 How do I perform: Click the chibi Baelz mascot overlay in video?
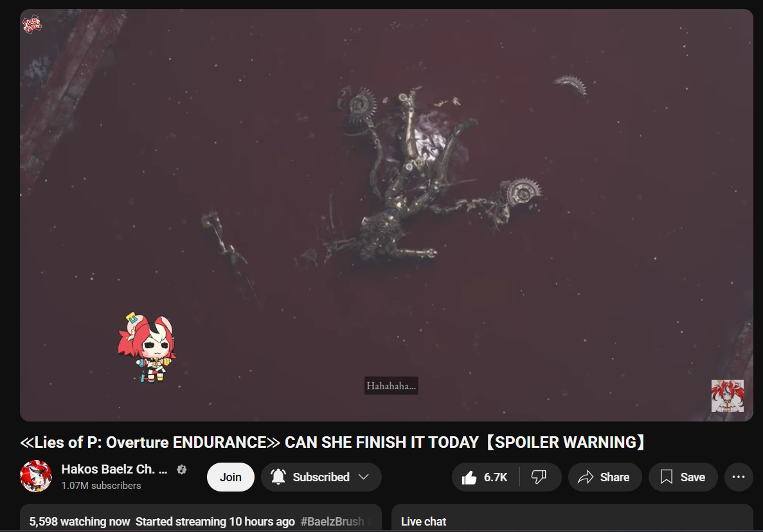[x=147, y=348]
